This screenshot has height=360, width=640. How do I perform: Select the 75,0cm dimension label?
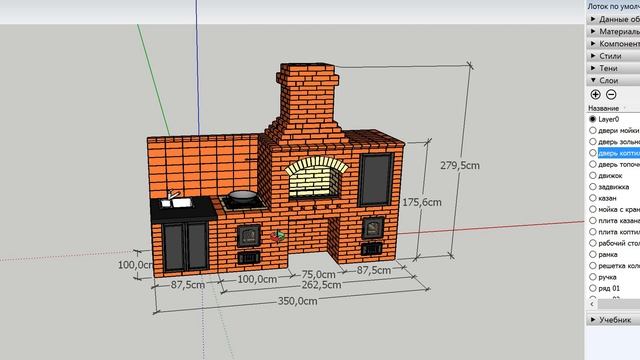pyautogui.click(x=318, y=274)
